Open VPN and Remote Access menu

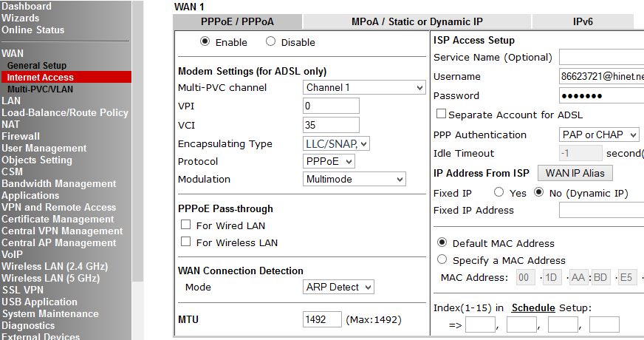click(58, 207)
